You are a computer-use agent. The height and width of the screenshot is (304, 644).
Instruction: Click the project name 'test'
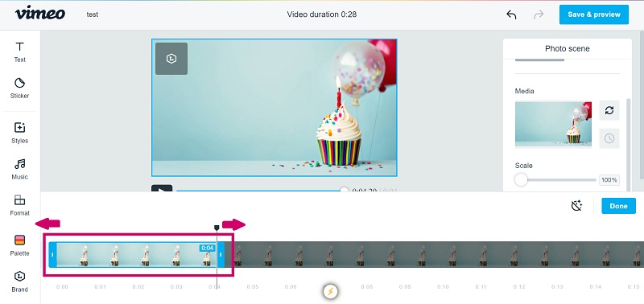click(x=93, y=14)
